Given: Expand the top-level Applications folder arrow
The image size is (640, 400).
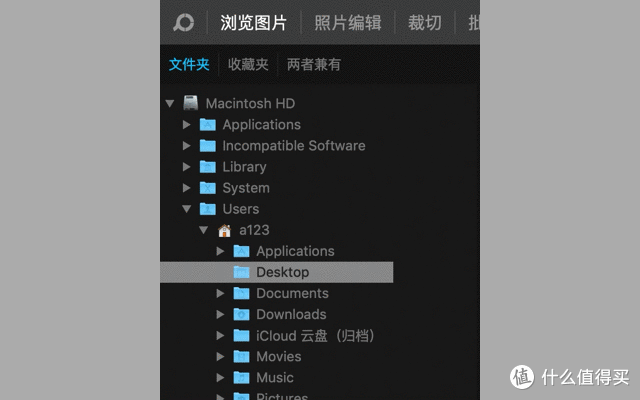Looking at the screenshot, I should pos(187,124).
